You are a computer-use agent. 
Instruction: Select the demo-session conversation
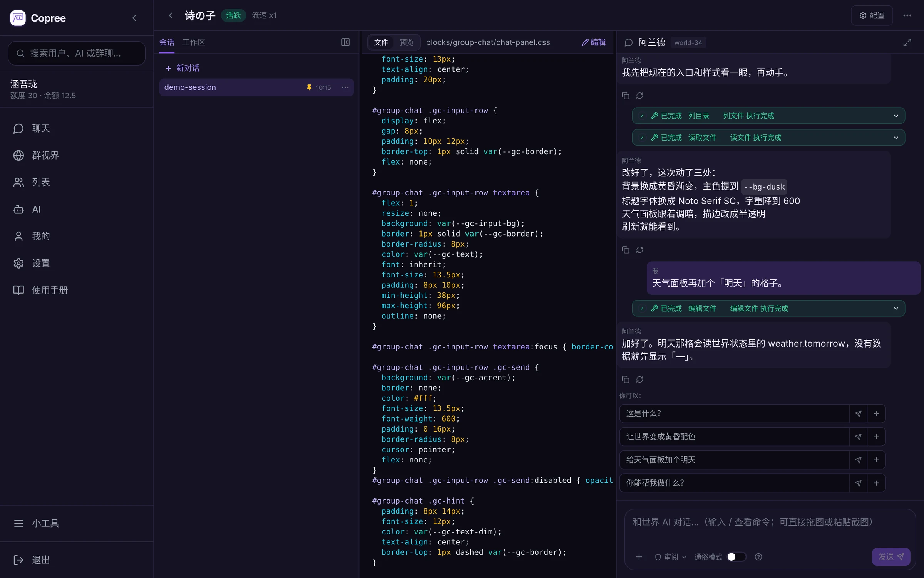tap(256, 87)
